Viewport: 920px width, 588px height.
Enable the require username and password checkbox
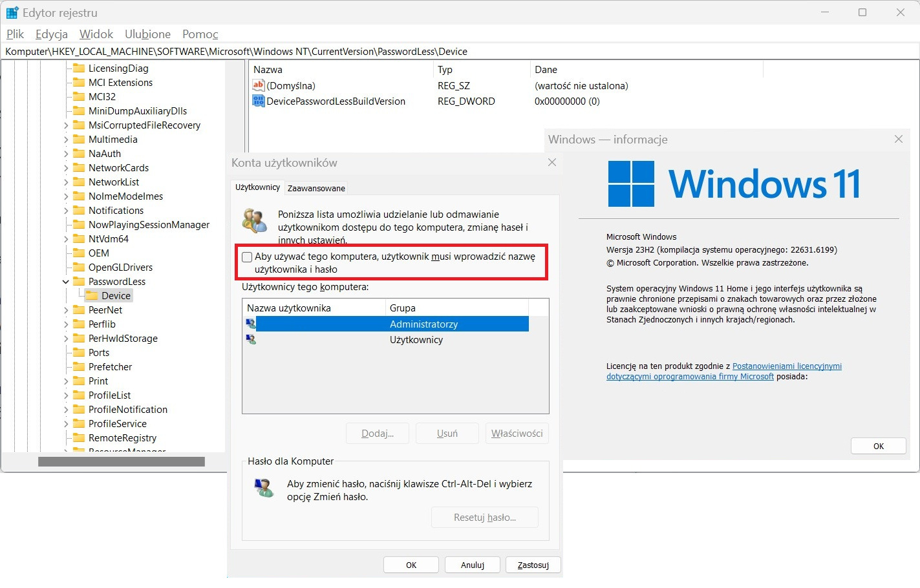pyautogui.click(x=247, y=257)
